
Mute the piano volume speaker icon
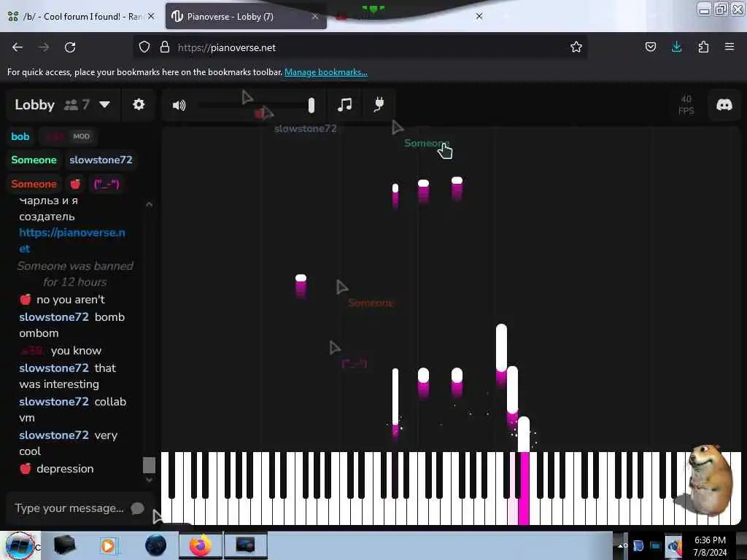coord(179,105)
